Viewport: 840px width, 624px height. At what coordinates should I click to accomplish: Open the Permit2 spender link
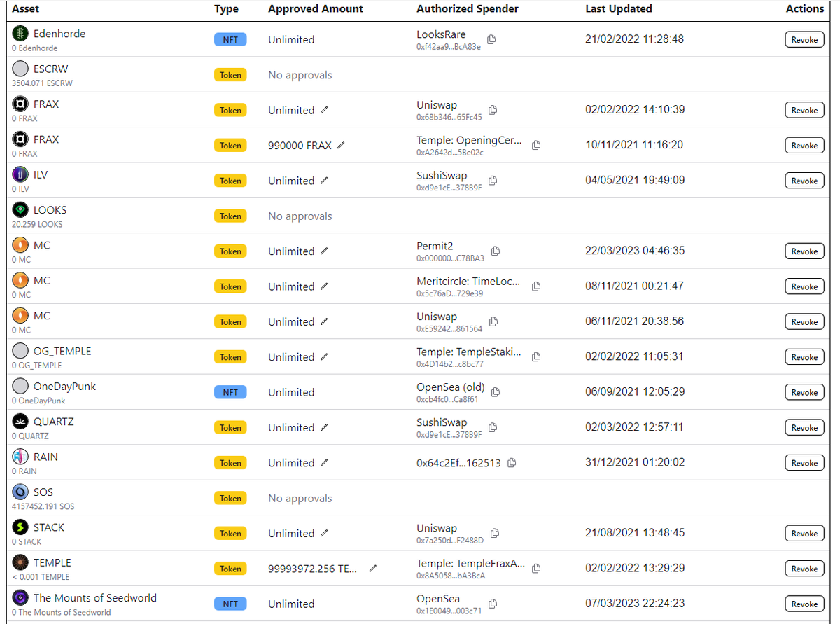pyautogui.click(x=435, y=246)
